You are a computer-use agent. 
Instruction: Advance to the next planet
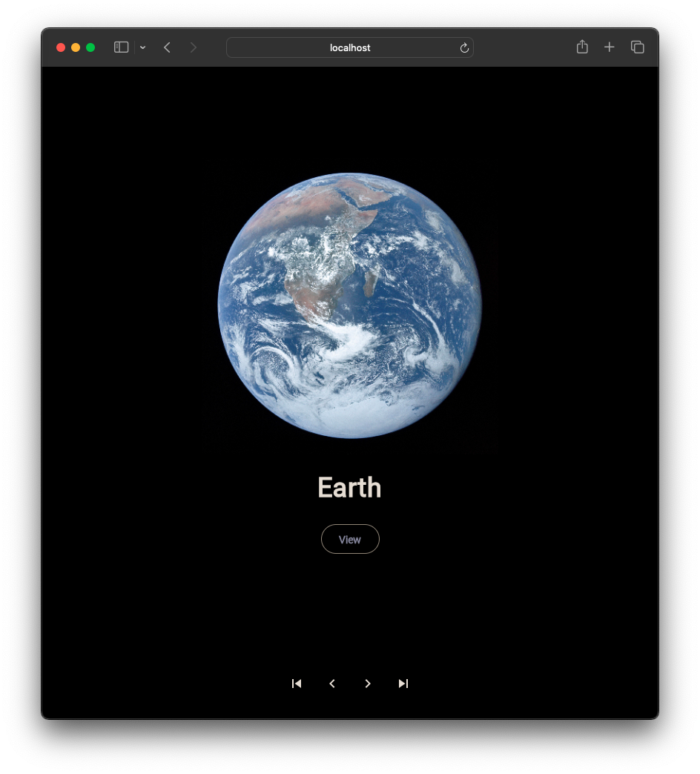click(x=367, y=683)
